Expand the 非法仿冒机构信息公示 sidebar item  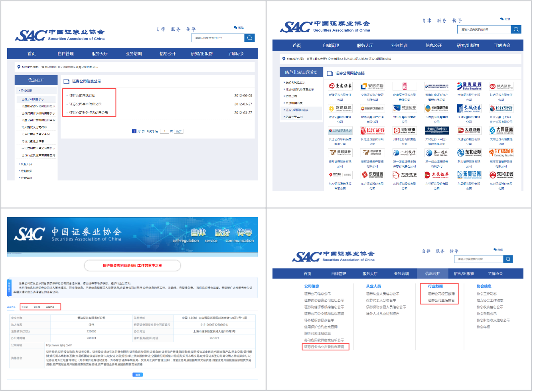pos(299,89)
